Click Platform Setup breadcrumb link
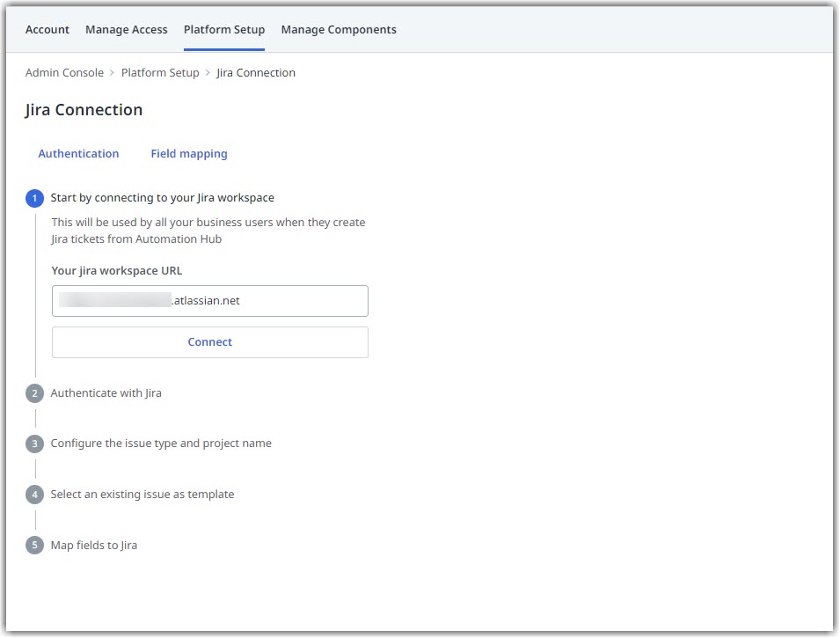This screenshot has width=840, height=638. [160, 72]
